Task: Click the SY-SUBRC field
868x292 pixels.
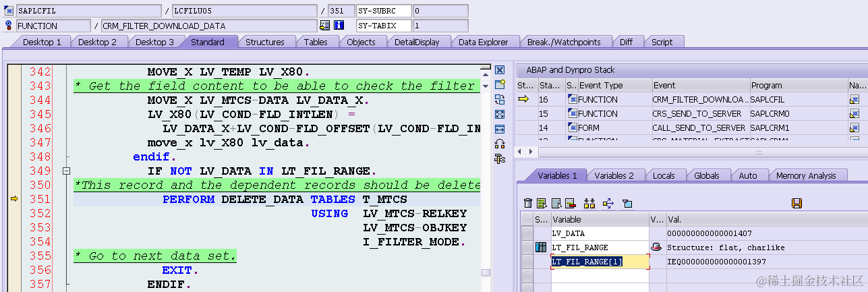Action: [x=384, y=11]
